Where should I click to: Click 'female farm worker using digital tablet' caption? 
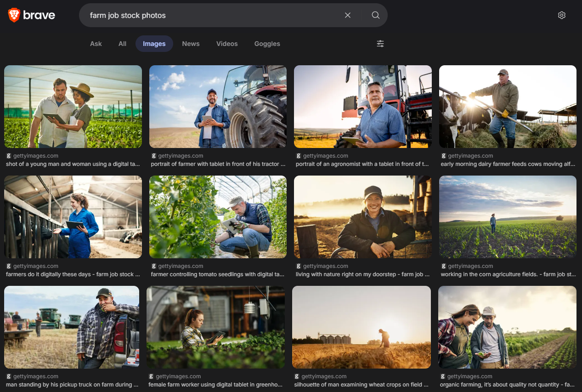coord(215,385)
